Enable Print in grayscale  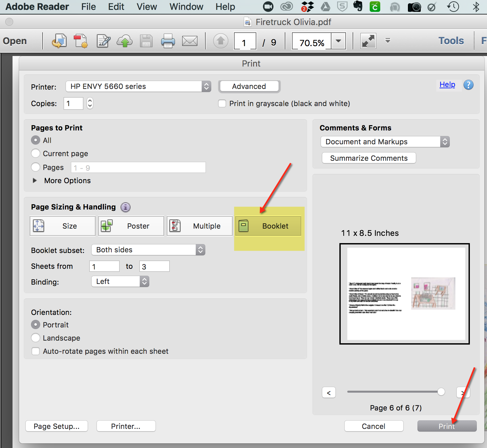click(x=222, y=103)
